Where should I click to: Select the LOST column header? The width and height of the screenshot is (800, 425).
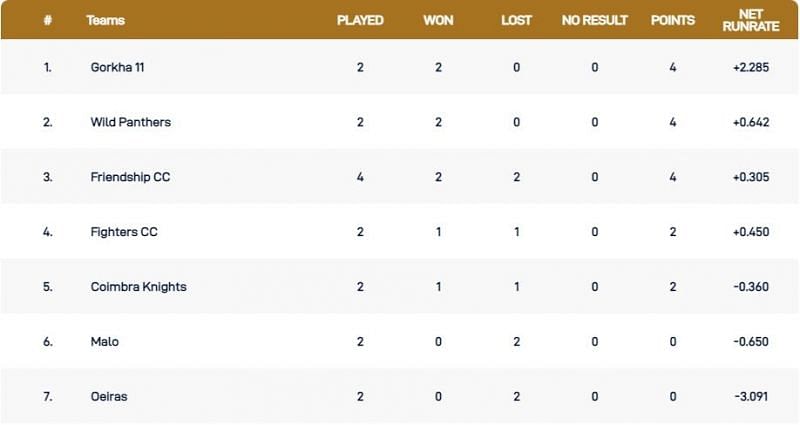[x=516, y=20]
